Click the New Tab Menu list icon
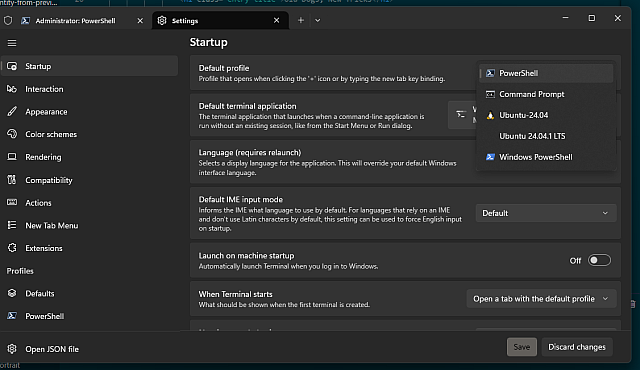Viewport: 640px width, 370px height. tap(12, 225)
